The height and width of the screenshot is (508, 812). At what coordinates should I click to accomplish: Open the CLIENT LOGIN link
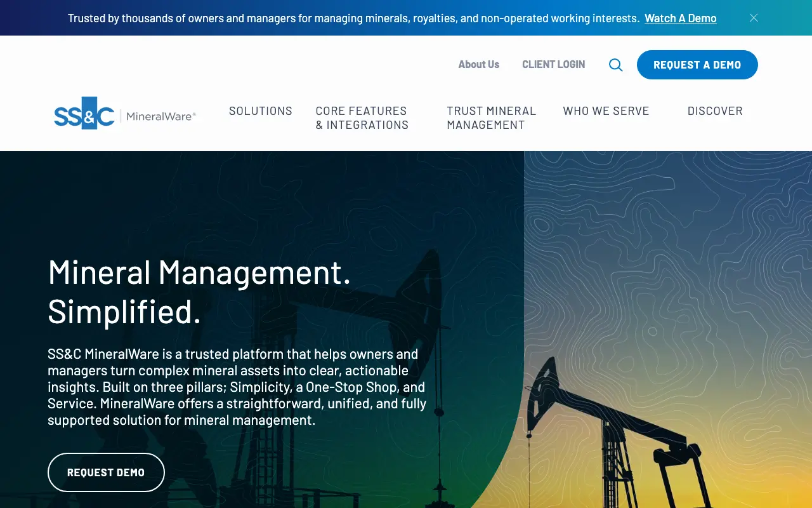(553, 65)
